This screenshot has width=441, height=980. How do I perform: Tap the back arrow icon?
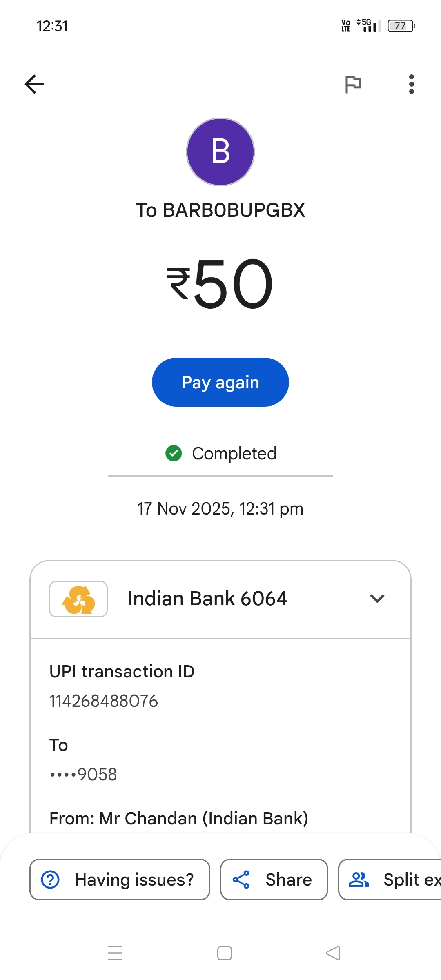(35, 84)
